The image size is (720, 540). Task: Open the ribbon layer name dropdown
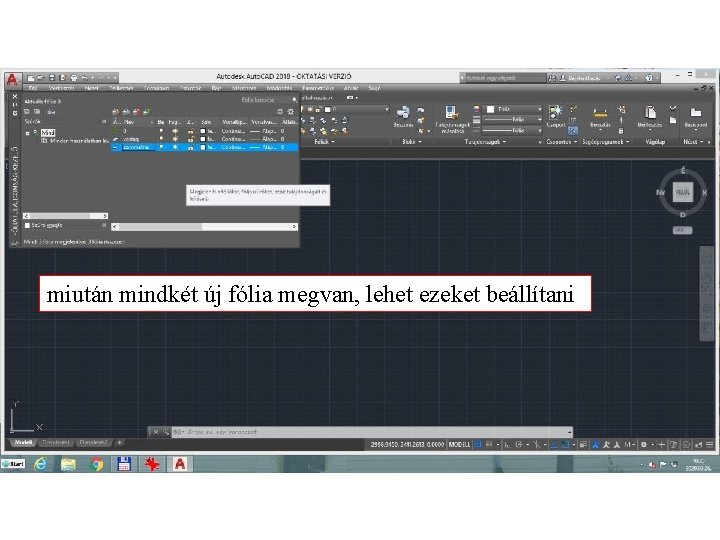coord(387,109)
